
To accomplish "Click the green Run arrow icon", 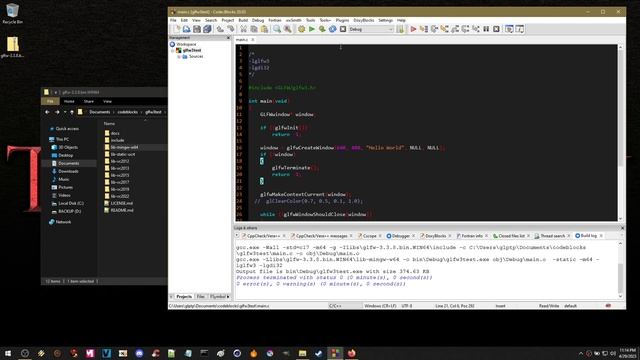I will 312,29.
